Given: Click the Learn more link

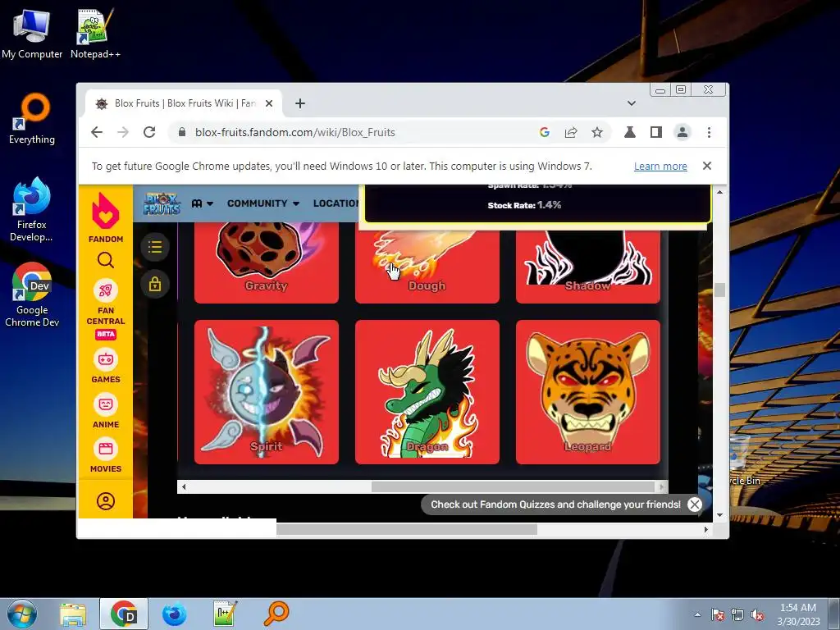Looking at the screenshot, I should click(x=660, y=166).
